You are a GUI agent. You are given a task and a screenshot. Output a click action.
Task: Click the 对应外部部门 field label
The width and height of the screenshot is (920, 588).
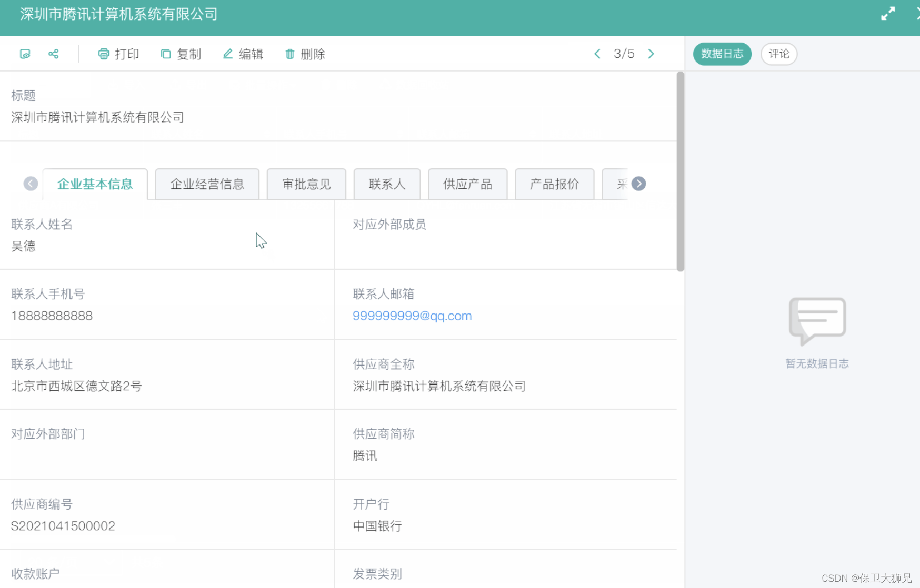point(48,434)
